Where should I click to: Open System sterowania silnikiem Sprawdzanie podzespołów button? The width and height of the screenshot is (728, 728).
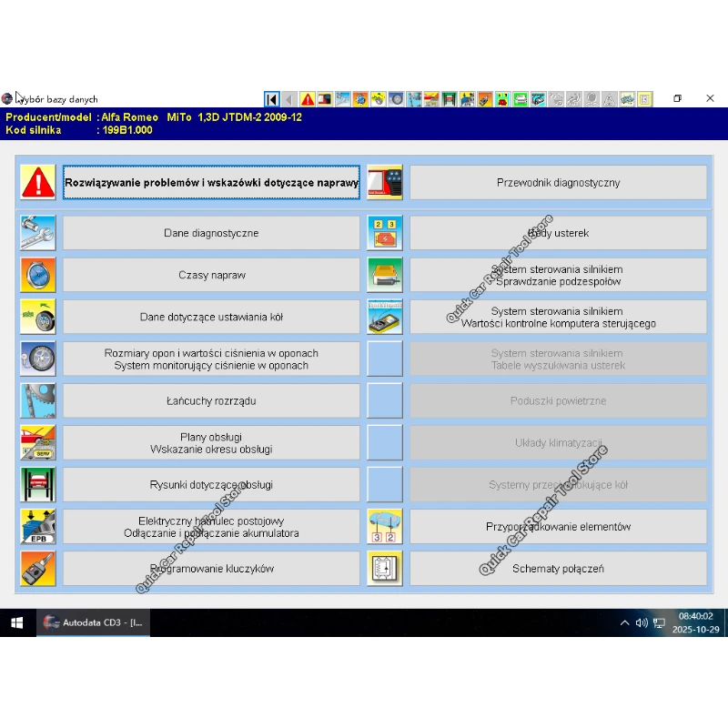pos(558,275)
